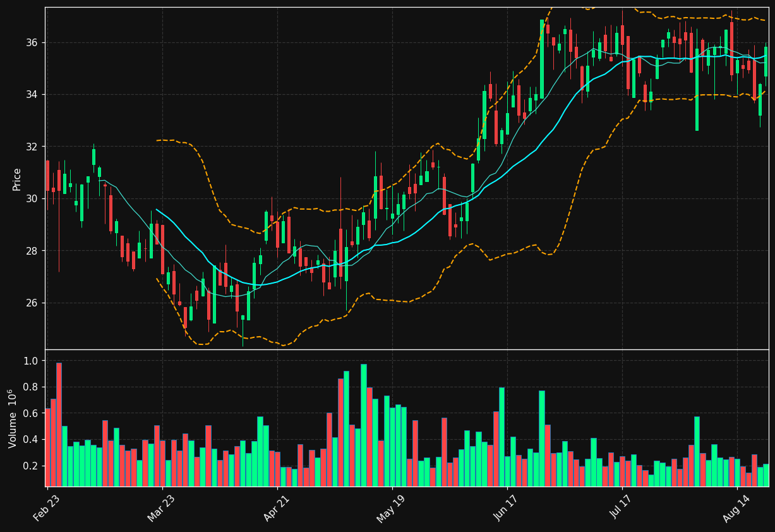775x532 pixels.
Task: Click the 34 price tick label
Action: (x=32, y=95)
